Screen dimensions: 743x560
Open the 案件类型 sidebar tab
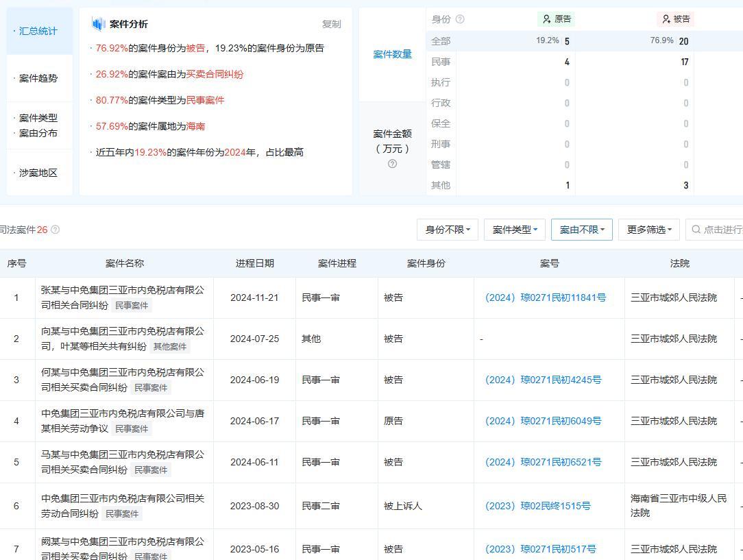38,118
